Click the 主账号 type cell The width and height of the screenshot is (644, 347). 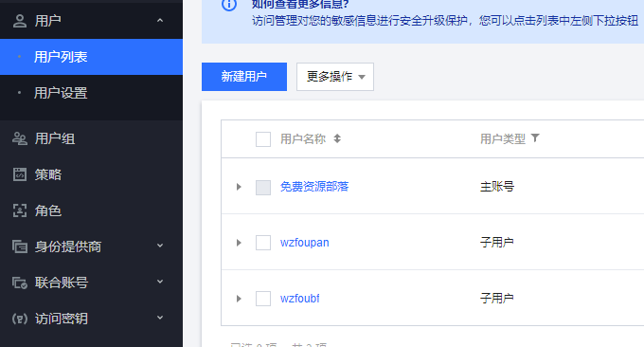497,187
